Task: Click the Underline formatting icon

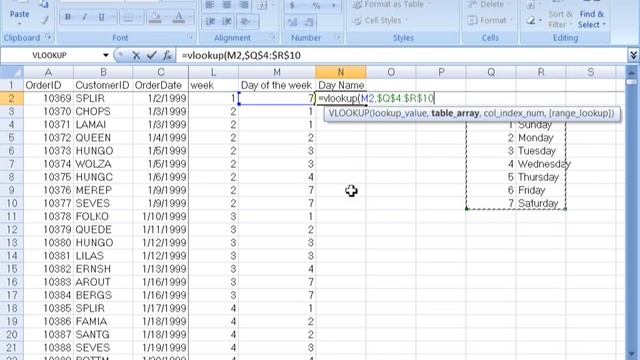Action: pos(101,17)
